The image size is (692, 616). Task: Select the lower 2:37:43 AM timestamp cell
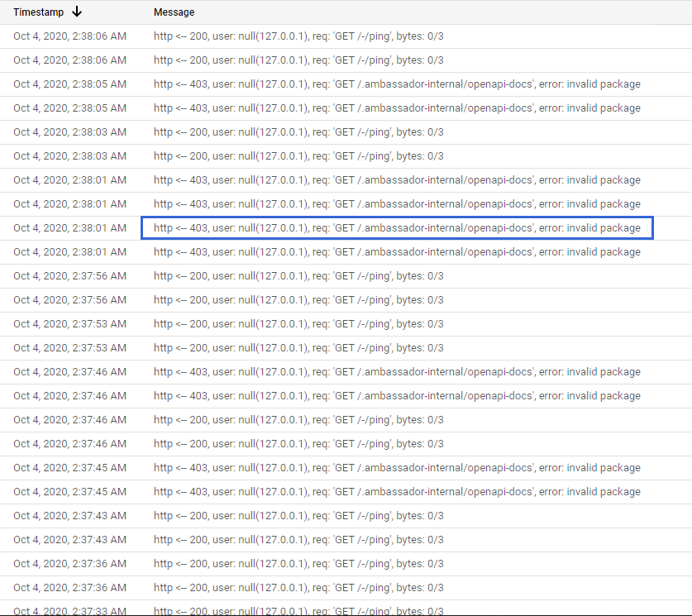(x=69, y=540)
